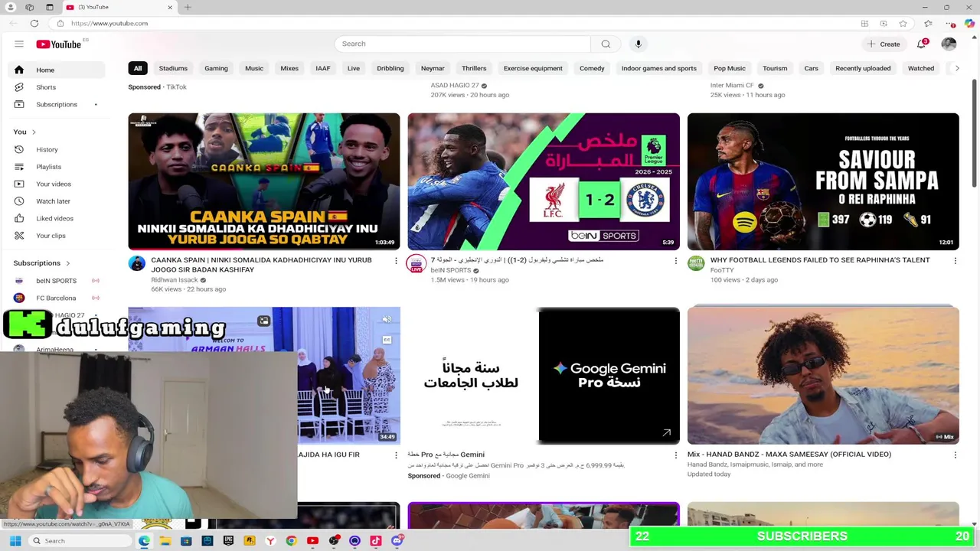Open more options for beIN SPORTS match video
The height and width of the screenshot is (551, 980).
[x=675, y=261]
